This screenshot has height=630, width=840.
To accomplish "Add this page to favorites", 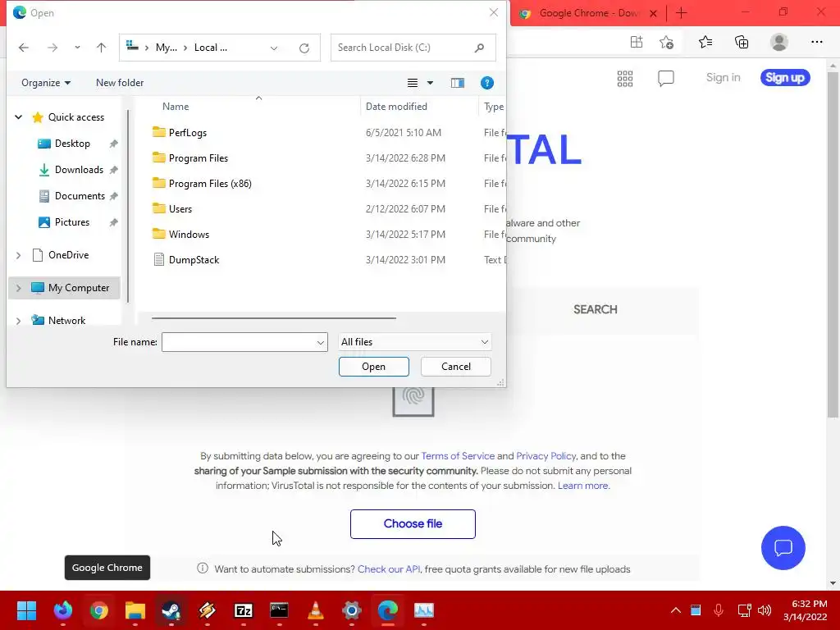I will pos(666,43).
